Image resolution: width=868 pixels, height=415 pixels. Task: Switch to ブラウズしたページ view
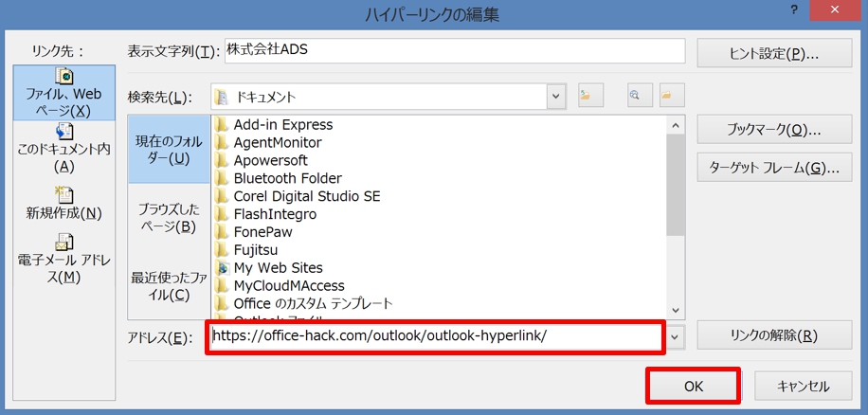click(169, 218)
